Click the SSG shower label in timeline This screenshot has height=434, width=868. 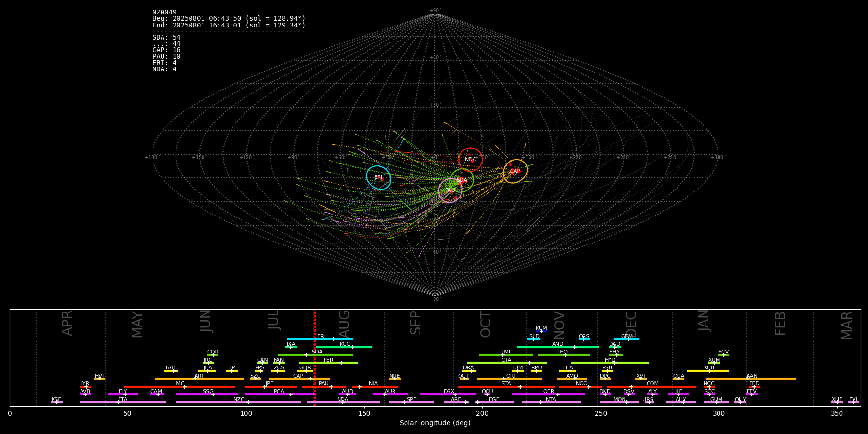coord(208,392)
